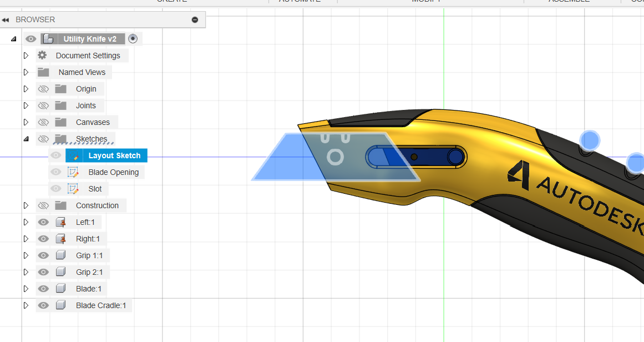Viewport: 644px width, 342px height.
Task: Click the Blade Opening sketch icon
Action: pyautogui.click(x=73, y=172)
